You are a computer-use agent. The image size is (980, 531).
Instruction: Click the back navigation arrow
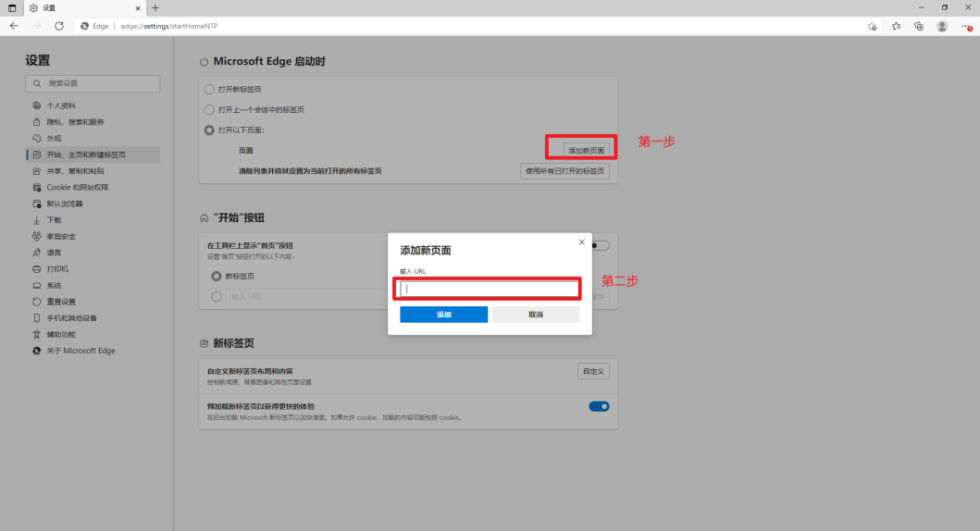[x=14, y=26]
